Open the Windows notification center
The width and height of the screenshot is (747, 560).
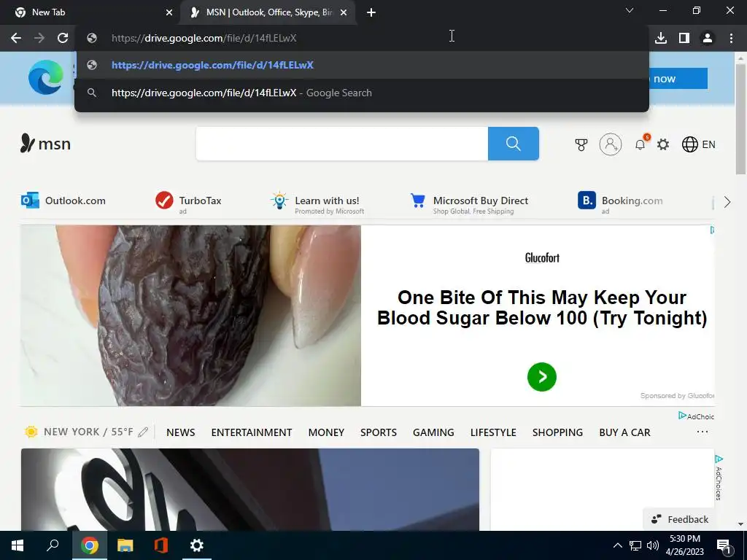(x=723, y=545)
